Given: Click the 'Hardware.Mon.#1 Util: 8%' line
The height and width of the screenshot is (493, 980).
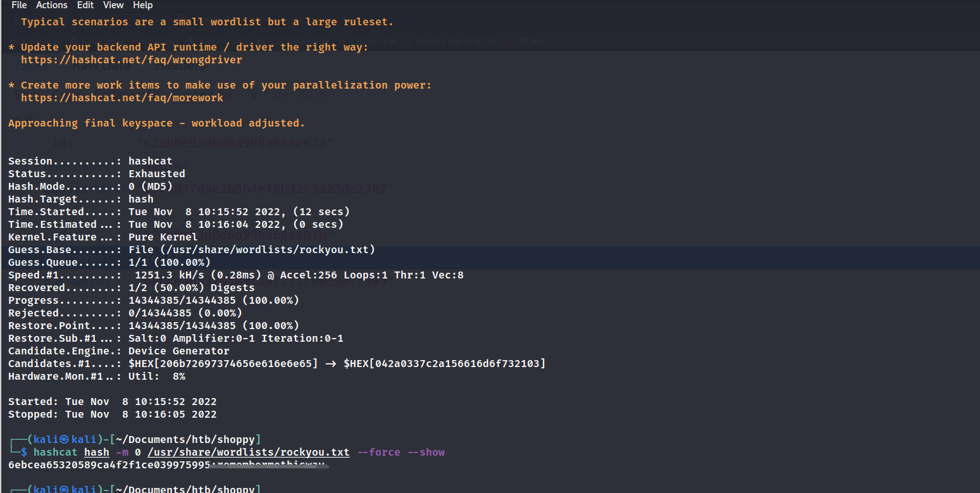Looking at the screenshot, I should [97, 377].
